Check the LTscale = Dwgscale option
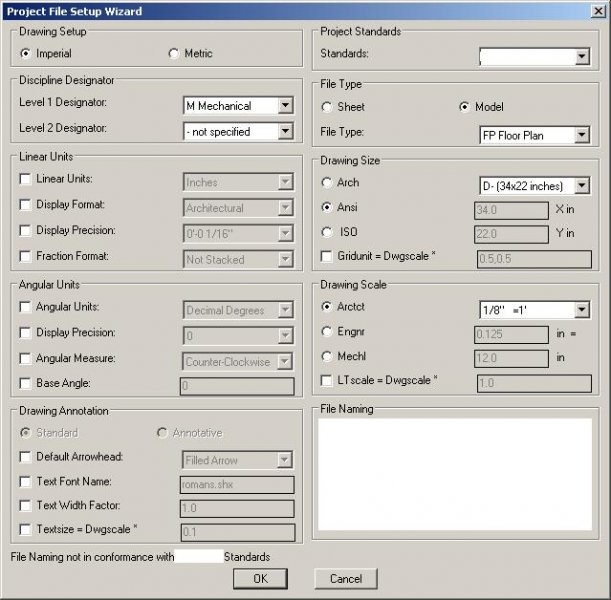Viewport: 611px width, 600px height. tap(327, 381)
